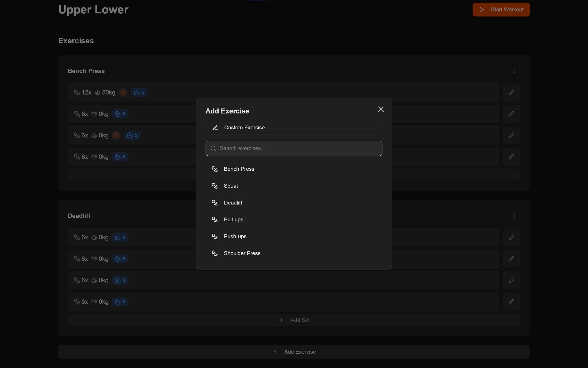Click the sad face icon on Bench Press set
Screen dimensions: 588x368
coord(116,135)
